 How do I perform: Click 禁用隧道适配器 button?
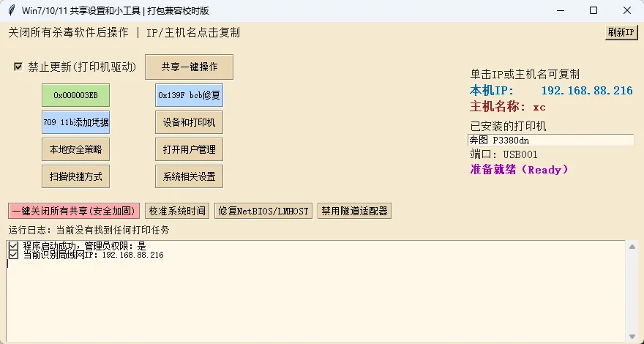(x=354, y=211)
